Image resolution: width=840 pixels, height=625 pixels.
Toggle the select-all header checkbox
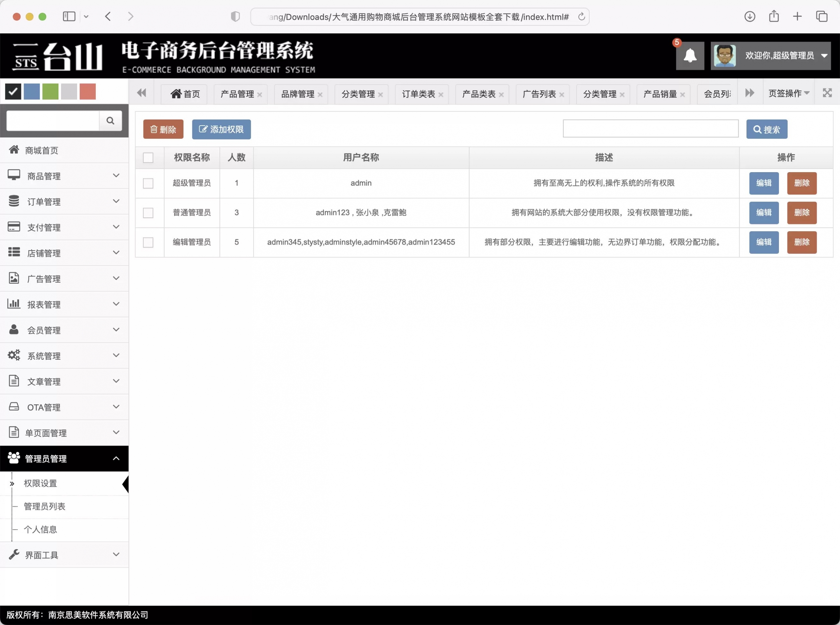[148, 158]
